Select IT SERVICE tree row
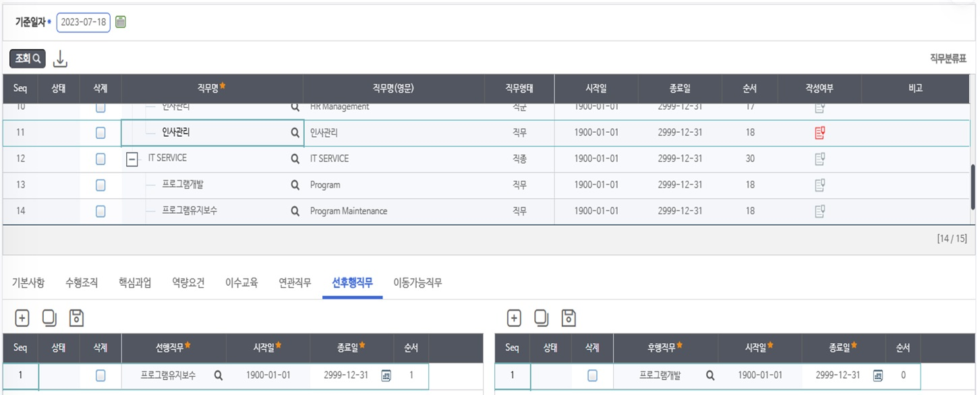The height and width of the screenshot is (395, 980). (167, 158)
